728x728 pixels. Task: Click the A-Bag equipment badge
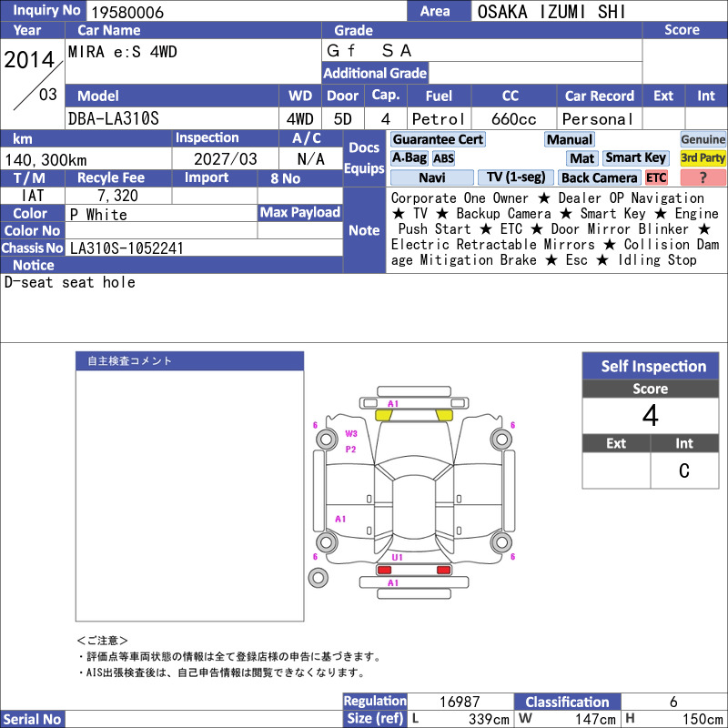coord(409,157)
